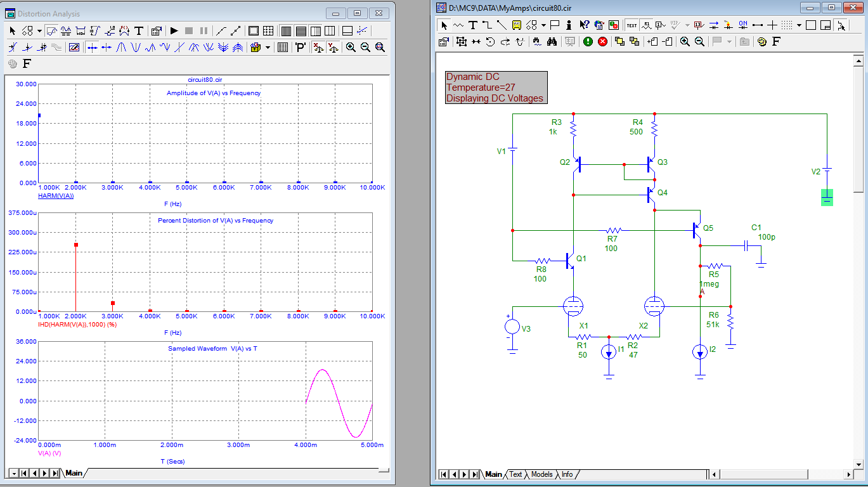Click the green-highlighted V2 ground symbol

[x=827, y=197]
